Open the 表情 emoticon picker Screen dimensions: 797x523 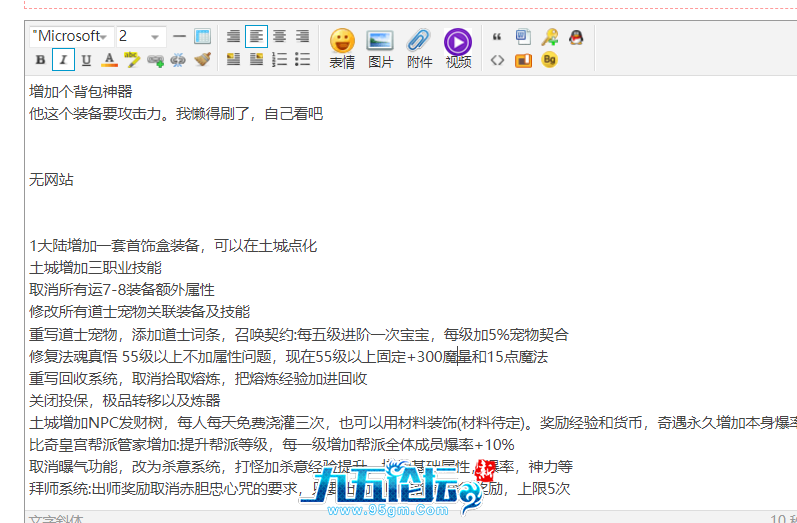pos(342,49)
